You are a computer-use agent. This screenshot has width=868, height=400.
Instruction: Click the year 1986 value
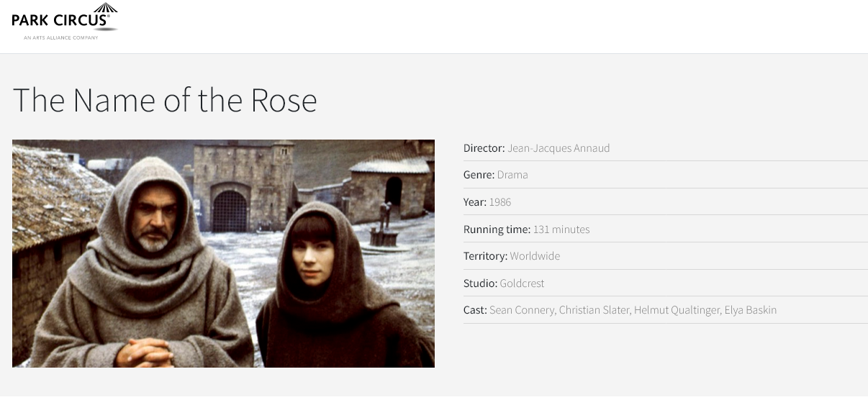click(x=500, y=202)
